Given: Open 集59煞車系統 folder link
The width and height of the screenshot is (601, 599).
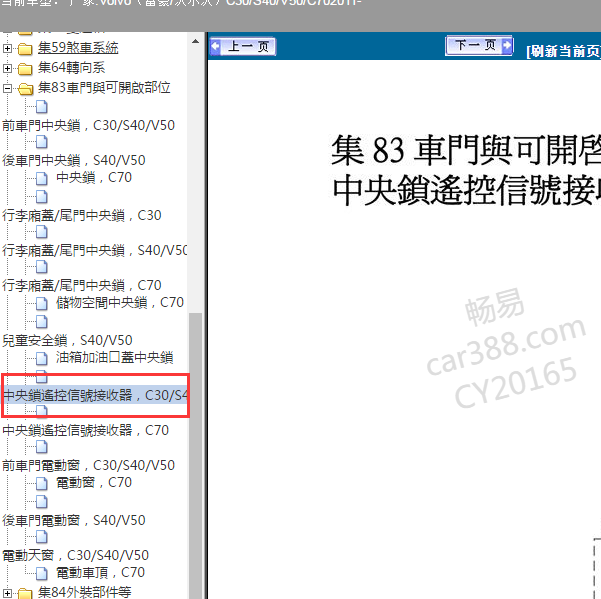Looking at the screenshot, I should click(78, 48).
